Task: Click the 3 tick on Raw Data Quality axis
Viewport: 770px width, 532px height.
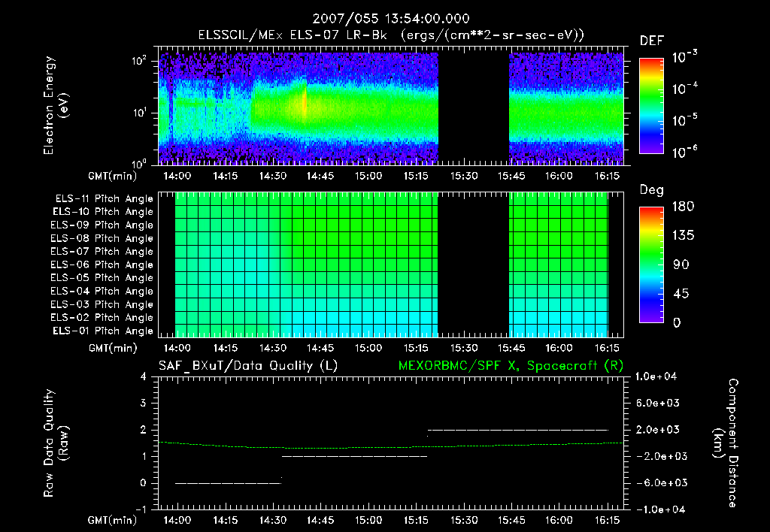Action: [144, 404]
